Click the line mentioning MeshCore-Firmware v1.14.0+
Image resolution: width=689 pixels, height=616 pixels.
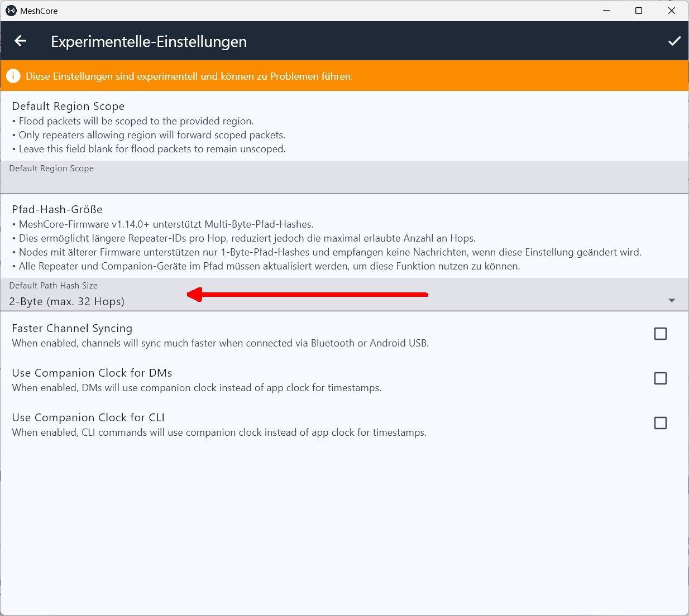(163, 224)
